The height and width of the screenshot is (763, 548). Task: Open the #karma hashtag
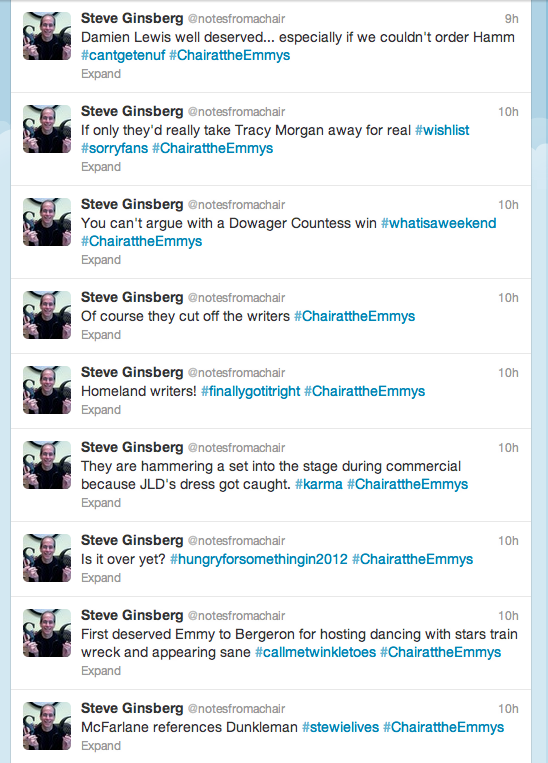319,485
